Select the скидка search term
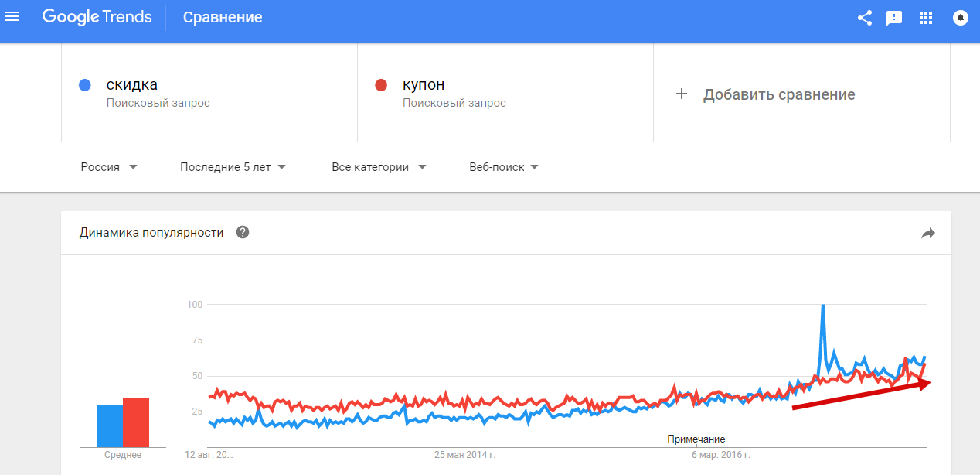The height and width of the screenshot is (475, 980). (132, 85)
